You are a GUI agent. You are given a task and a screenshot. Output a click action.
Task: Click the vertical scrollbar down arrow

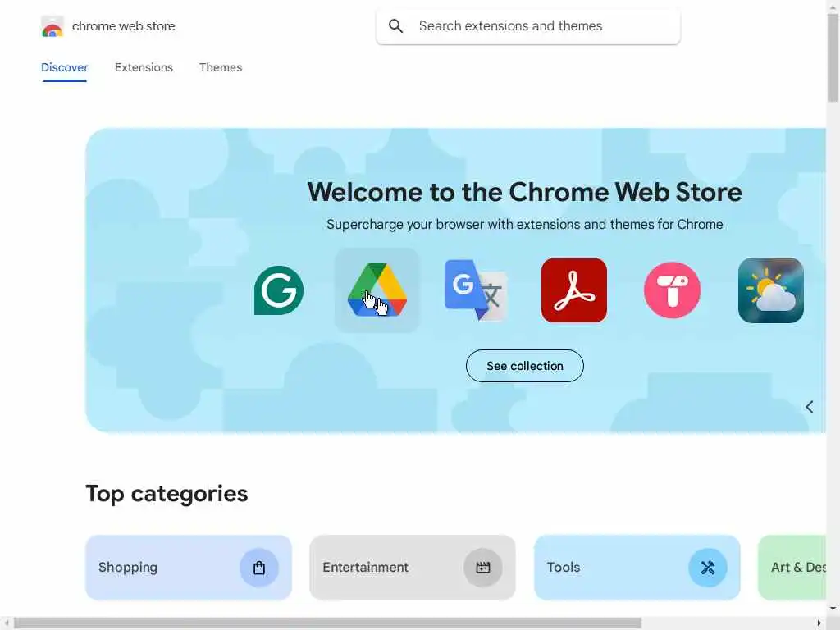[x=833, y=609]
